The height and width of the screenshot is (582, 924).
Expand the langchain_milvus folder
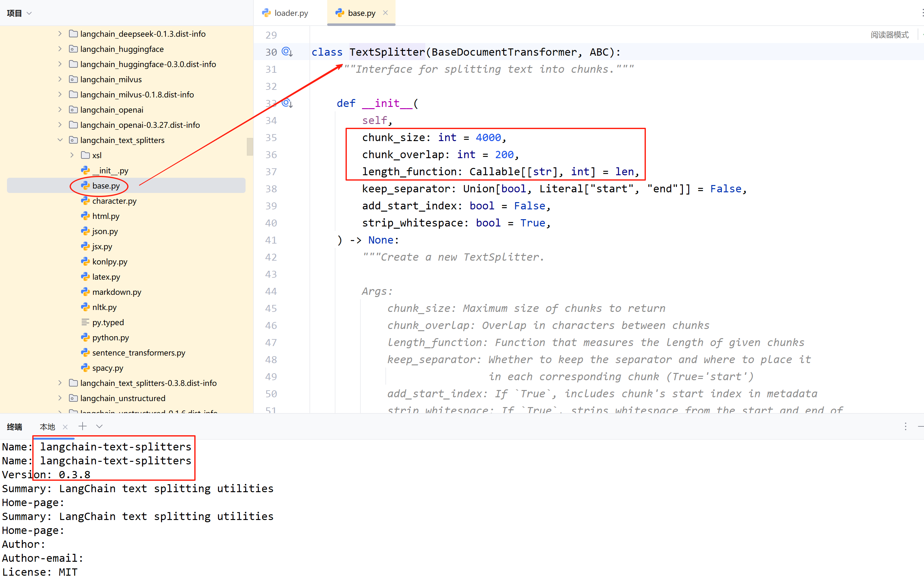coord(60,79)
